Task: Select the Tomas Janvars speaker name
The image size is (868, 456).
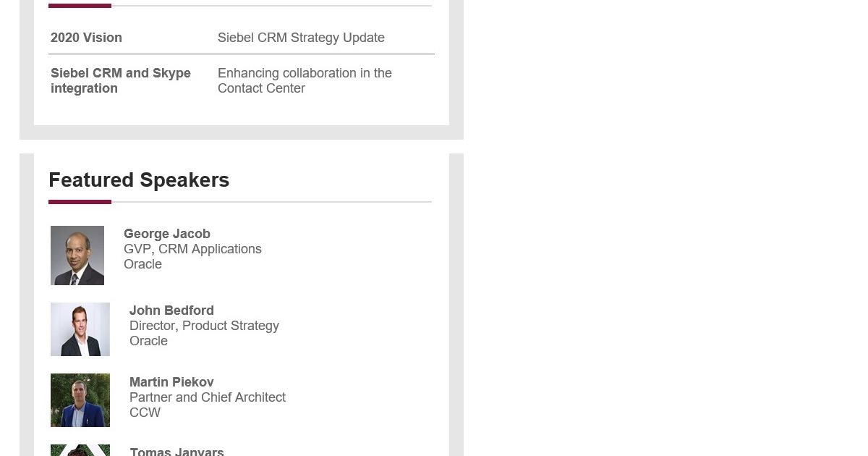Action: point(176,452)
